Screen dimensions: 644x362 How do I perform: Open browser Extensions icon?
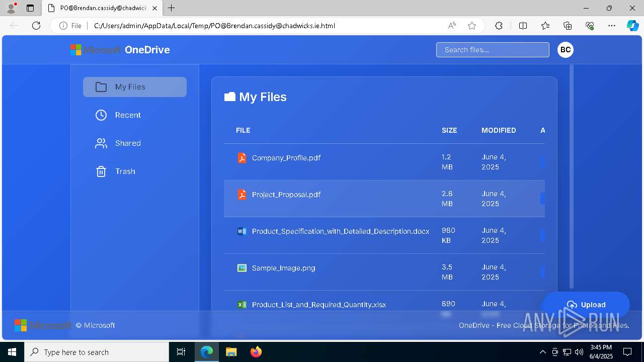pyautogui.click(x=499, y=26)
